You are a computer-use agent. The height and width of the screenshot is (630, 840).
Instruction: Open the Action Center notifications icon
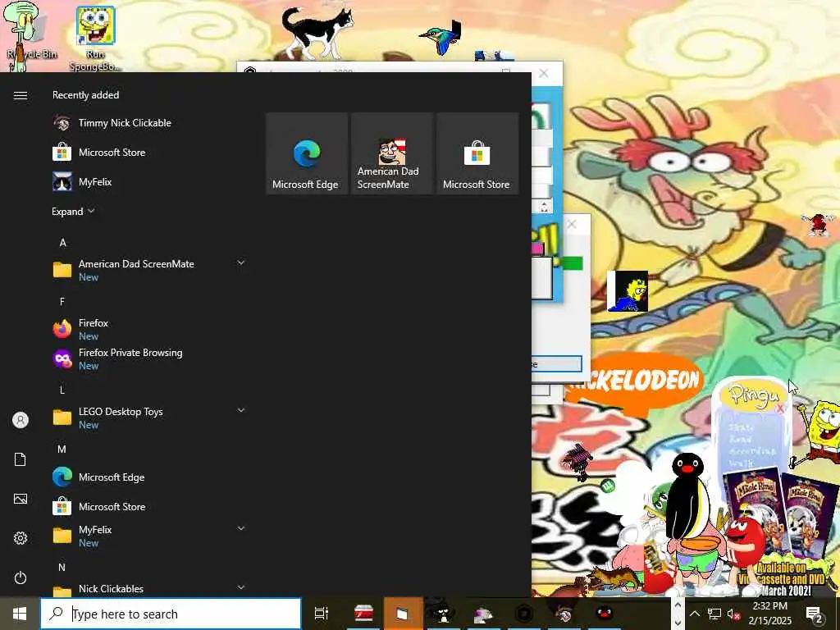tap(815, 614)
